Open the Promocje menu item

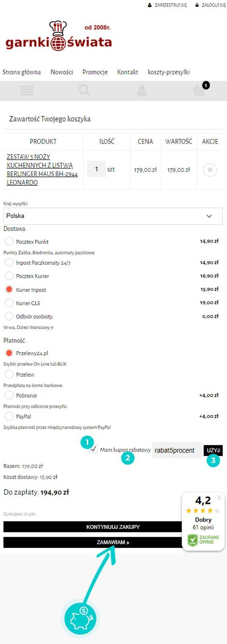tap(95, 72)
